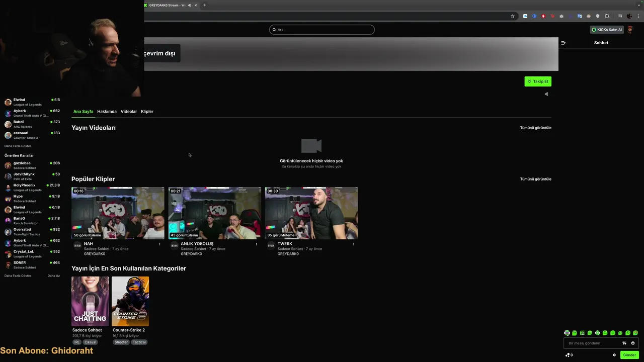
Task: Open the Counter-Strike 2 category cover image
Action: (x=130, y=301)
